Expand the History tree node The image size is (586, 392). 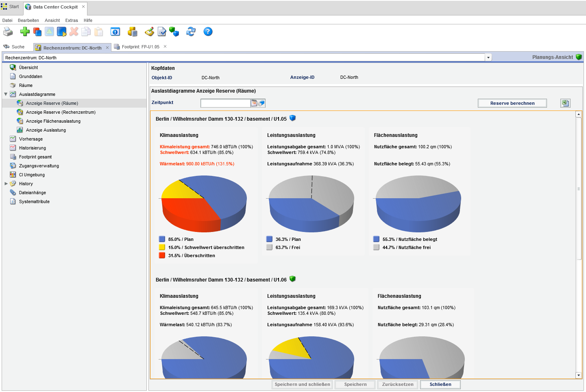(6, 184)
